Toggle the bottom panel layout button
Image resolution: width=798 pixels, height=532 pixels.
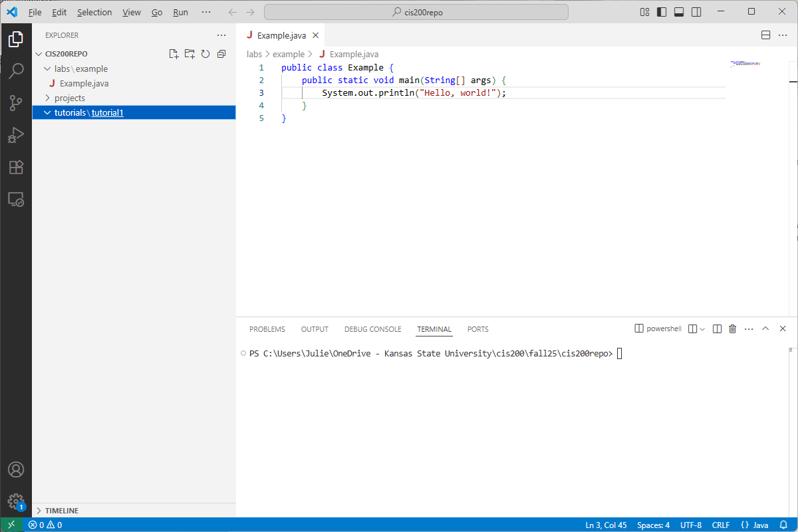pyautogui.click(x=679, y=12)
